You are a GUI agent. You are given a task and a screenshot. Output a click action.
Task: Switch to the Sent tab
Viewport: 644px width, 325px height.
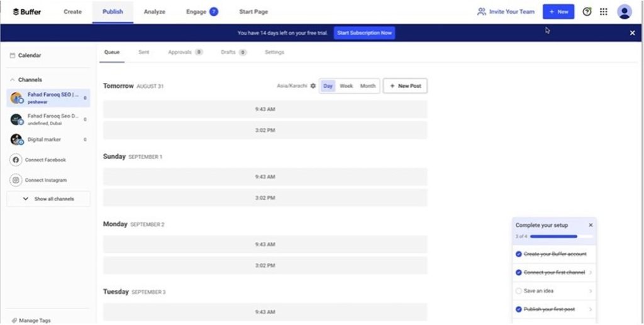click(x=144, y=53)
